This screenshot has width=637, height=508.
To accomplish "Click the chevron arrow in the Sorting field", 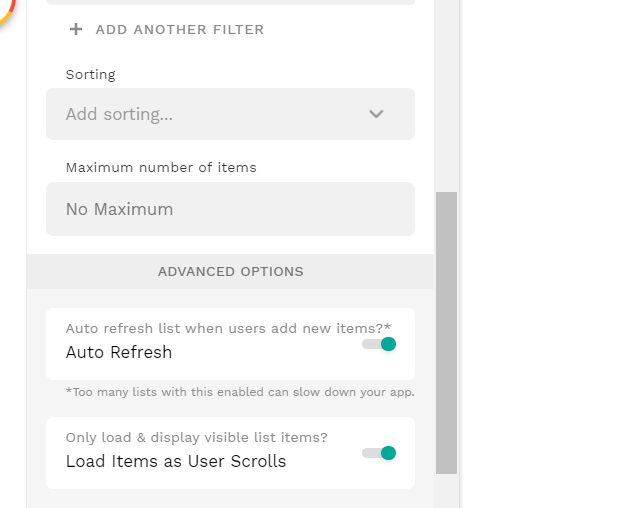I will pyautogui.click(x=376, y=114).
